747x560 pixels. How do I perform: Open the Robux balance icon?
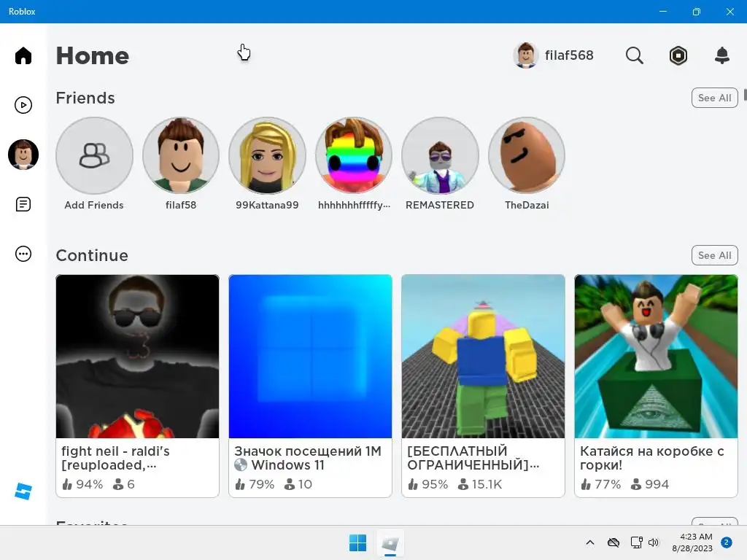678,55
